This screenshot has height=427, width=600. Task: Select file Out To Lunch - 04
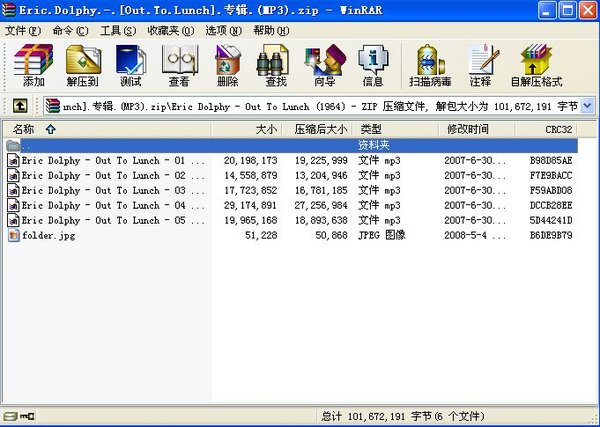113,205
